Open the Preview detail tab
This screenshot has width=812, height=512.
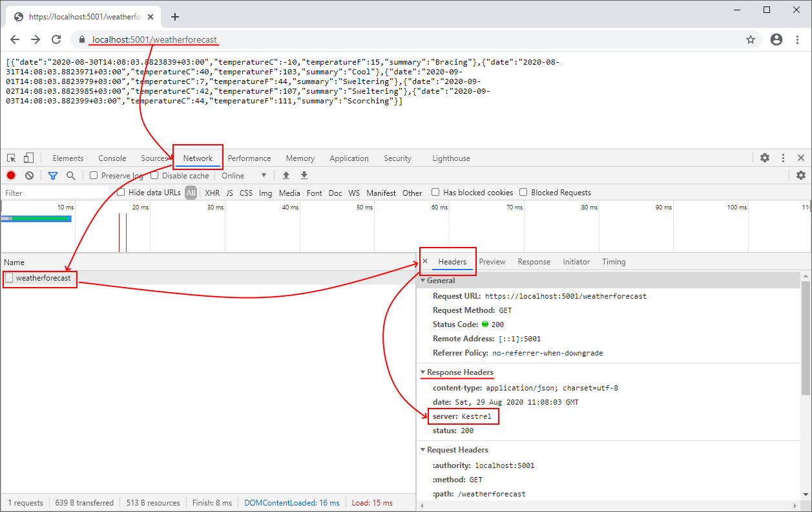[x=492, y=262]
